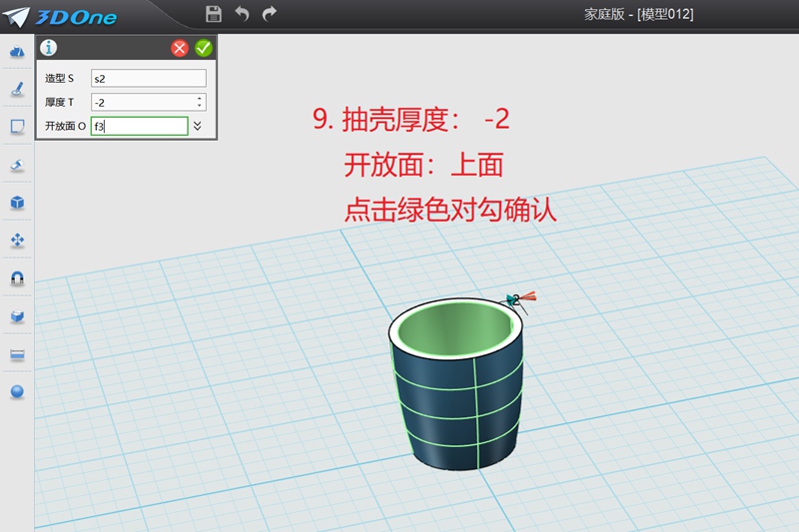The height and width of the screenshot is (532, 799).
Task: Cancel the shell operation with red X
Action: click(180, 48)
